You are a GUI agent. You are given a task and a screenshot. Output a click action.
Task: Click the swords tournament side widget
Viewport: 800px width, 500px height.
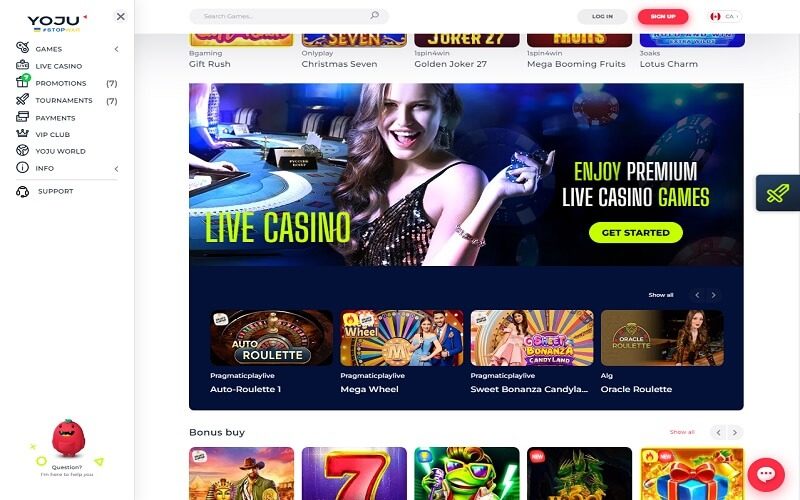coord(778,193)
